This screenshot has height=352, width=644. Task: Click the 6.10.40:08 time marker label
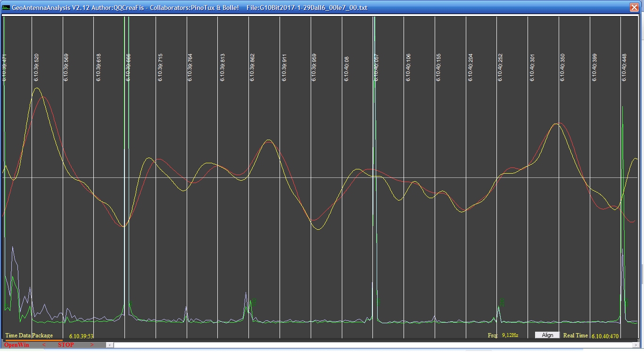pos(346,69)
